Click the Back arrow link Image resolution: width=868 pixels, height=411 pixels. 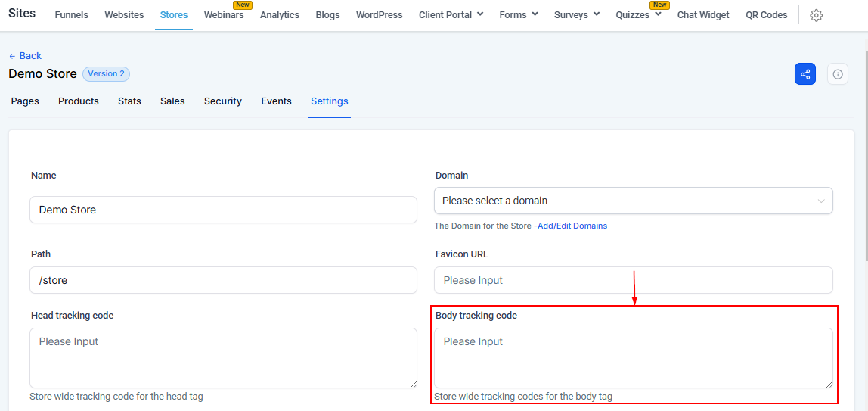coord(25,56)
